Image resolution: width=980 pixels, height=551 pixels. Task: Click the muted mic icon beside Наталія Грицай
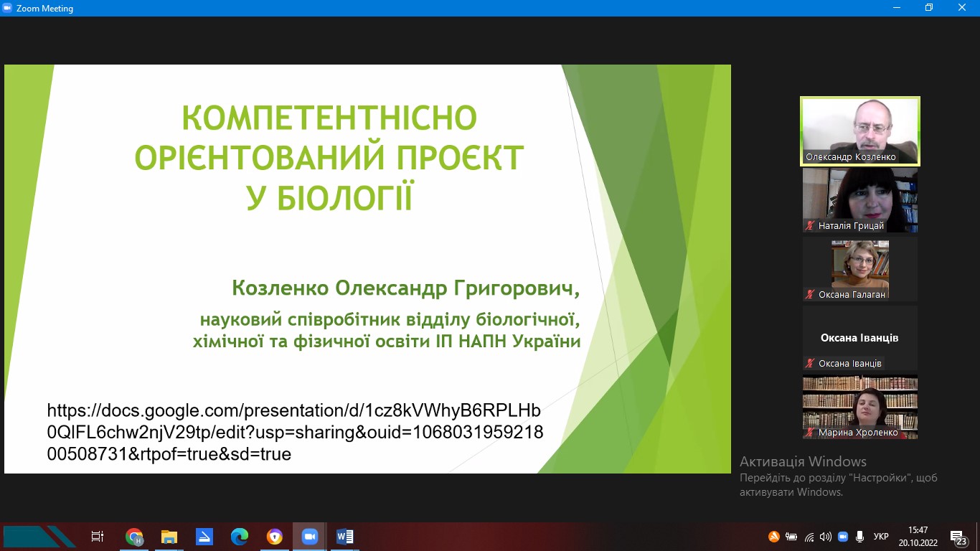coord(811,226)
